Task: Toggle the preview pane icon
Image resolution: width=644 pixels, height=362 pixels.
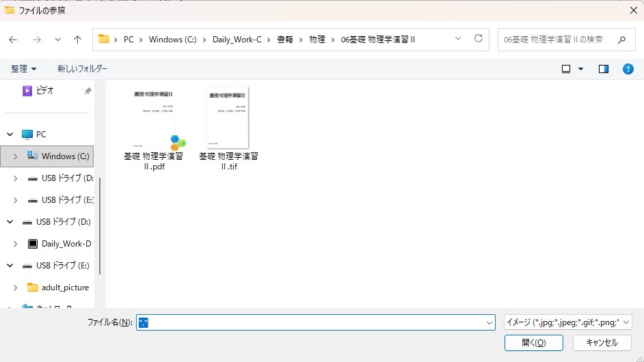Action: point(603,69)
